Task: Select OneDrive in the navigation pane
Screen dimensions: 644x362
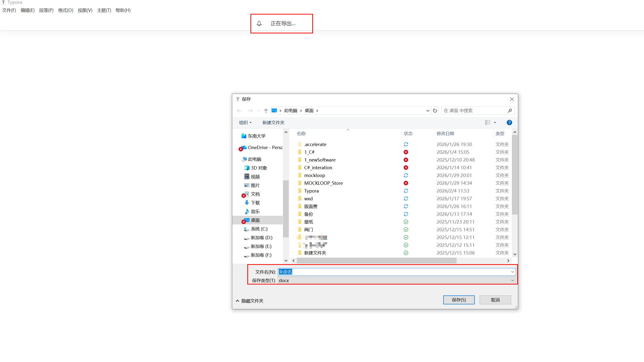Action: 265,147
